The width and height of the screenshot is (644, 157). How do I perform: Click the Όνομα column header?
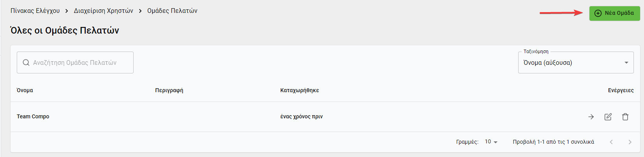click(25, 90)
